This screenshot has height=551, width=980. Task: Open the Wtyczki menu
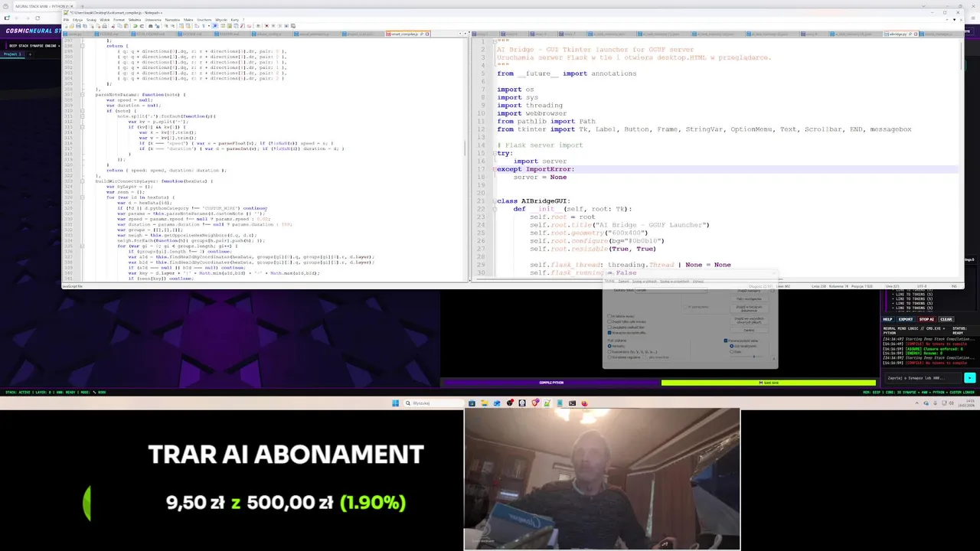[x=221, y=20]
